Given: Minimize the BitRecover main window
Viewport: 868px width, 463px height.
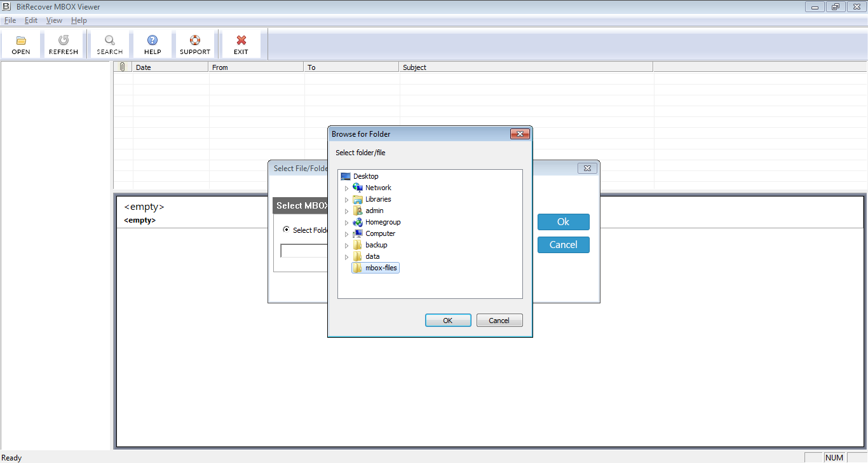Looking at the screenshot, I should coord(815,7).
